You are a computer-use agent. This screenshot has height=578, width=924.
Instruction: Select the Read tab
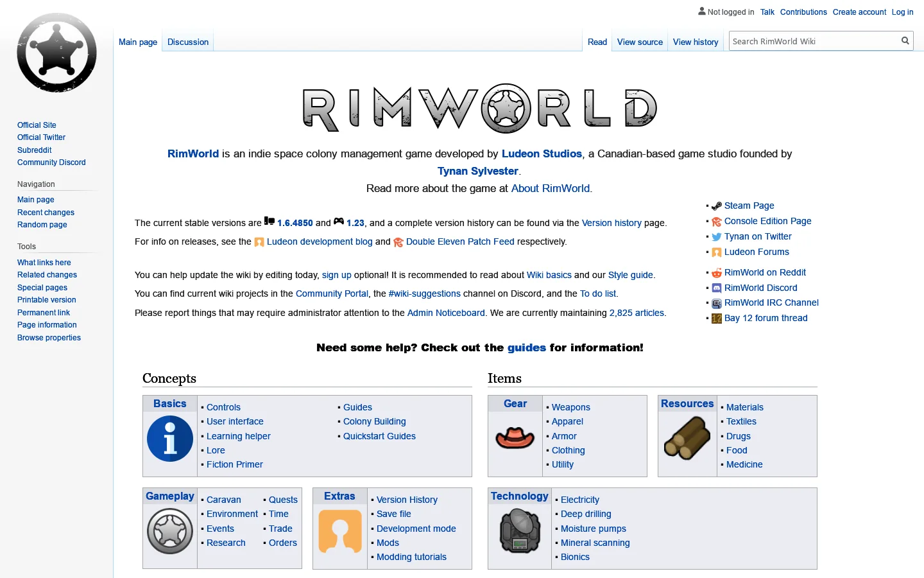pyautogui.click(x=597, y=42)
